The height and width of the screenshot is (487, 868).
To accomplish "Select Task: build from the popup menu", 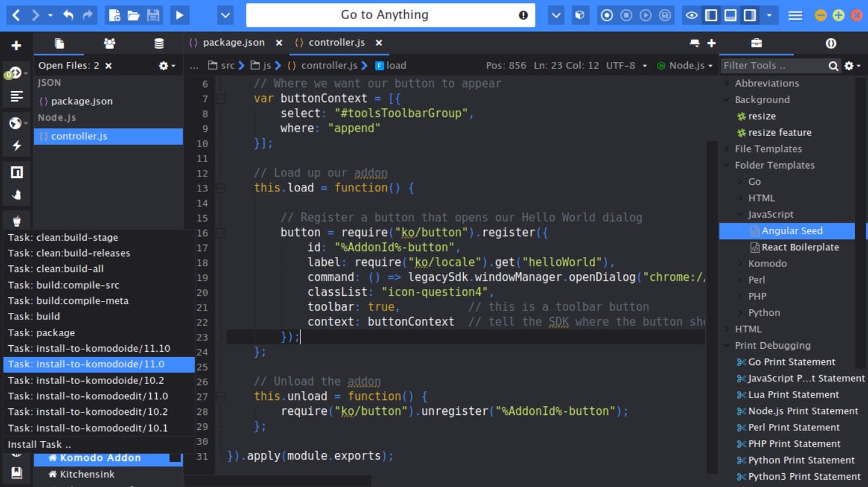I will click(x=33, y=317).
